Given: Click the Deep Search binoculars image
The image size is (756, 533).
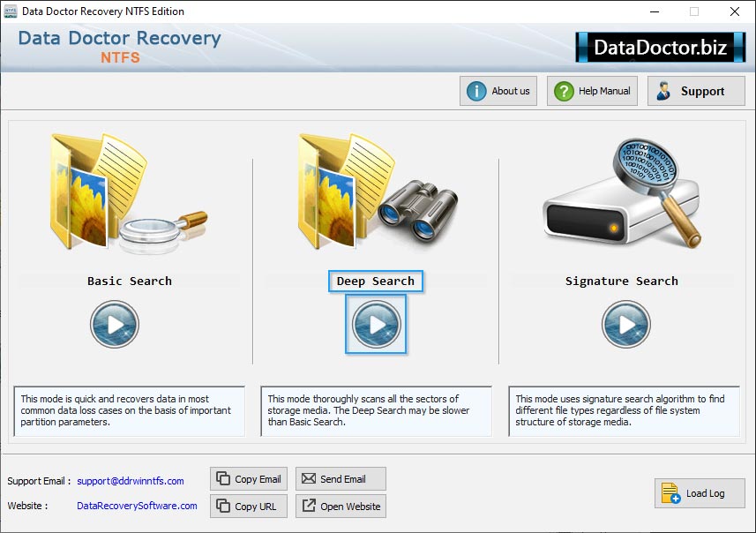Looking at the screenshot, I should click(378, 191).
